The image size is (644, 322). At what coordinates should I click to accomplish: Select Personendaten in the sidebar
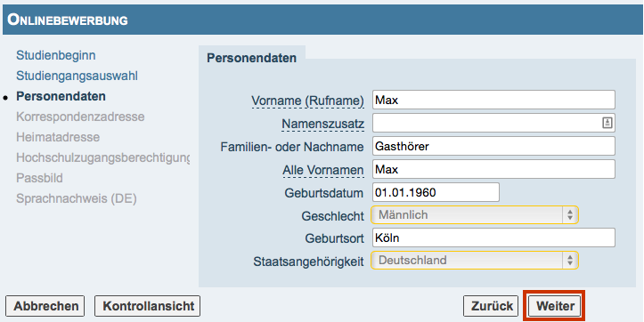tap(61, 96)
